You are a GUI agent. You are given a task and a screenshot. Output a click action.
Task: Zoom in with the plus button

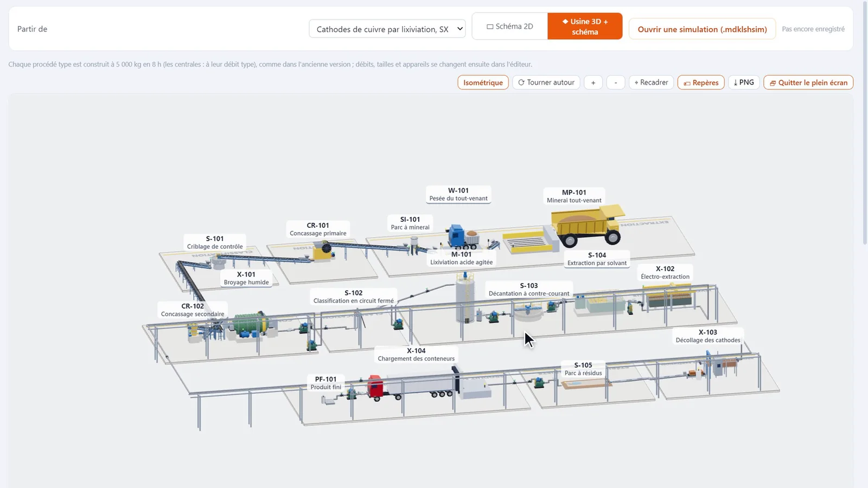point(593,82)
